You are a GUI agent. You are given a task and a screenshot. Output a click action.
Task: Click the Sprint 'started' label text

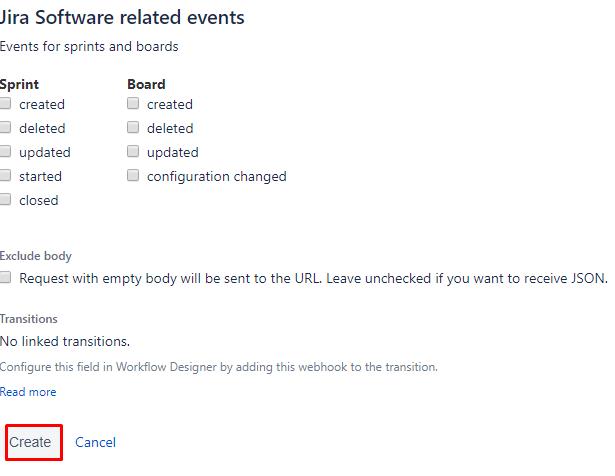[x=40, y=176]
